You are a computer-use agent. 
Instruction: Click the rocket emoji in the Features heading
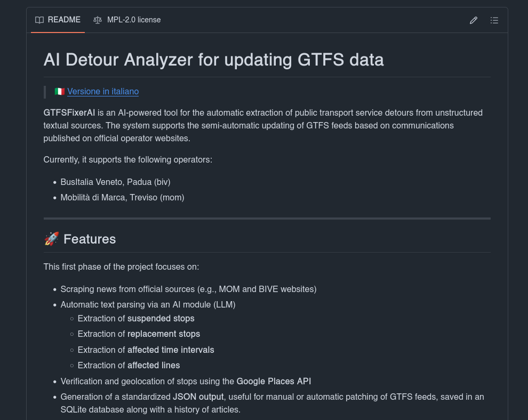[x=51, y=239]
